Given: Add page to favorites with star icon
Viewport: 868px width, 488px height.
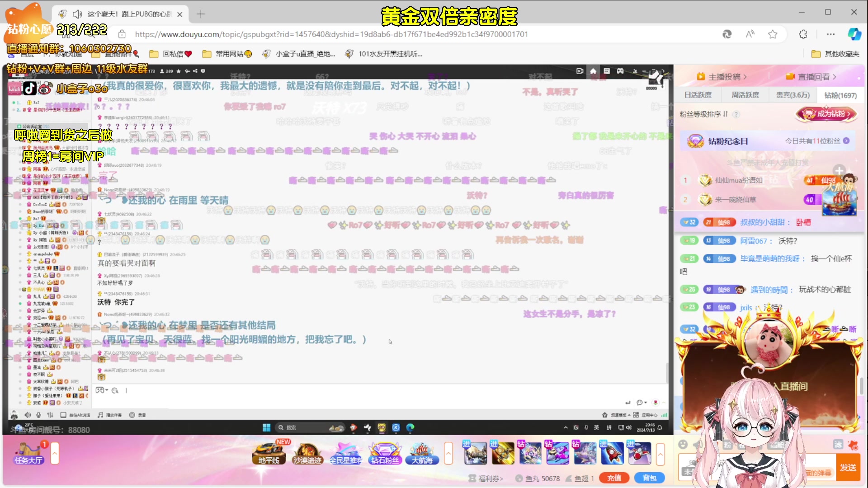Looking at the screenshot, I should (773, 34).
